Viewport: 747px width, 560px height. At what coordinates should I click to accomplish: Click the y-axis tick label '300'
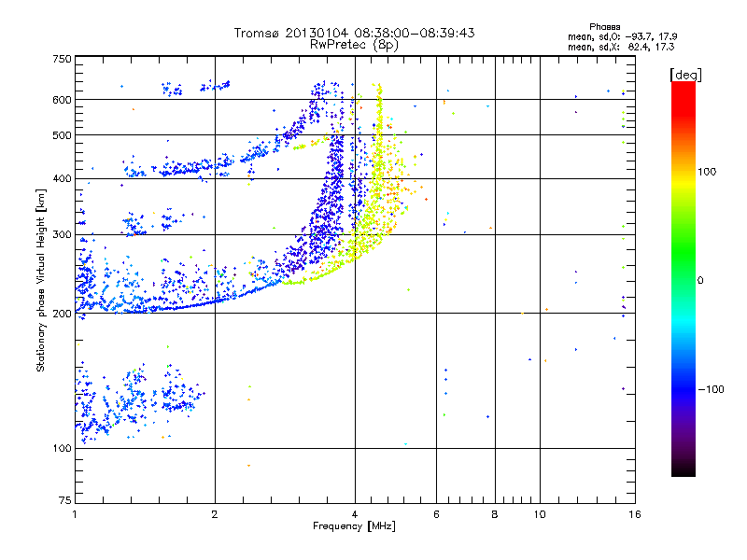(x=62, y=235)
